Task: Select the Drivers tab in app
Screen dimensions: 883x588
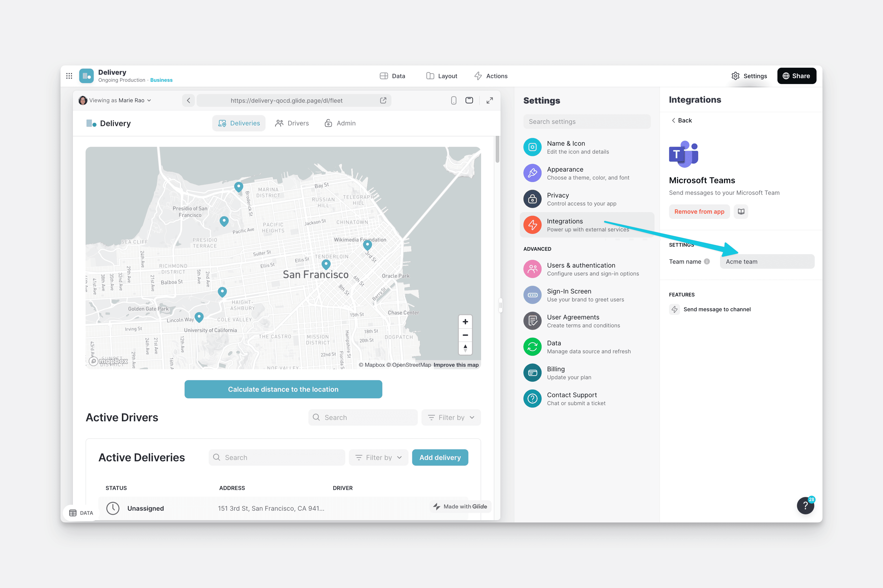Action: [x=292, y=123]
